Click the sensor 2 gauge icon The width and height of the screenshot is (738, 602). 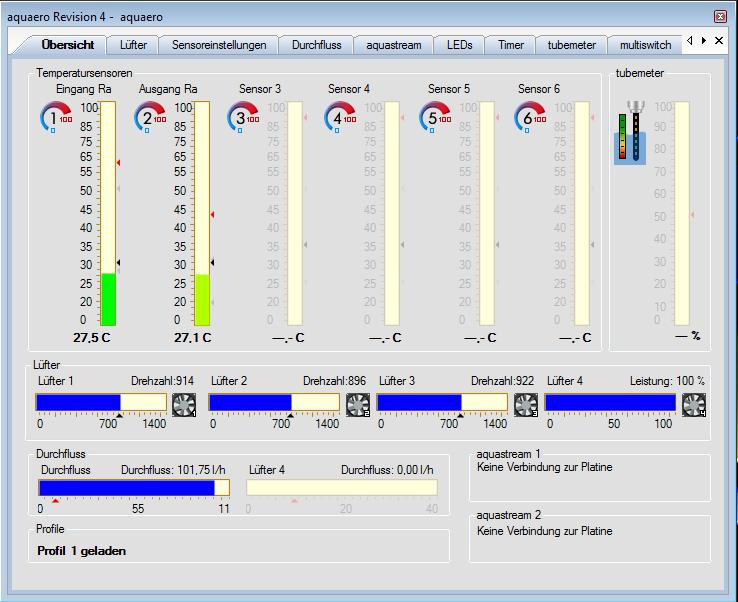coord(150,118)
